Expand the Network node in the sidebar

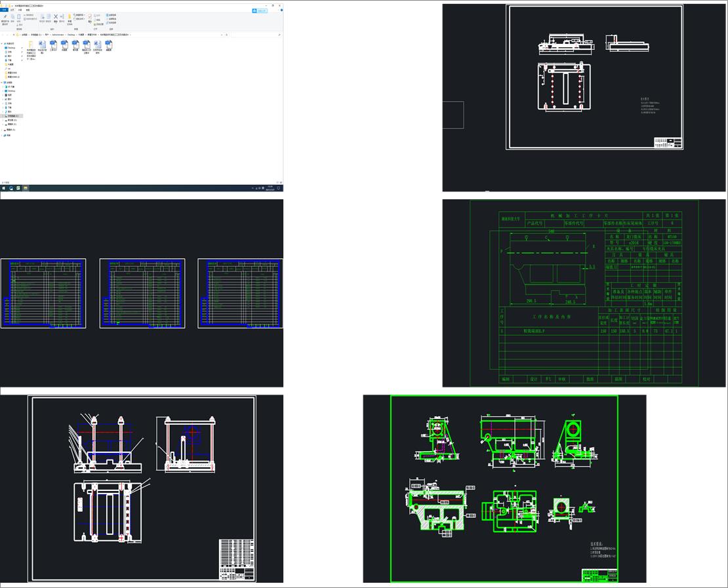click(x=1, y=136)
